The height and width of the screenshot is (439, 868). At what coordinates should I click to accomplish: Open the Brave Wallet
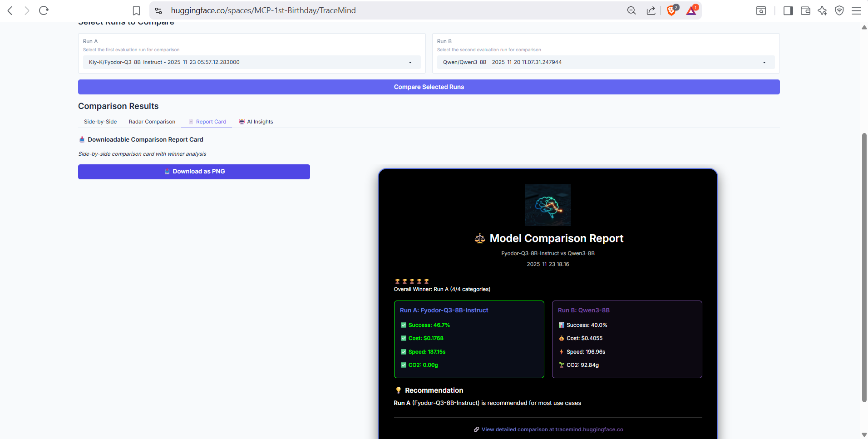pos(805,10)
